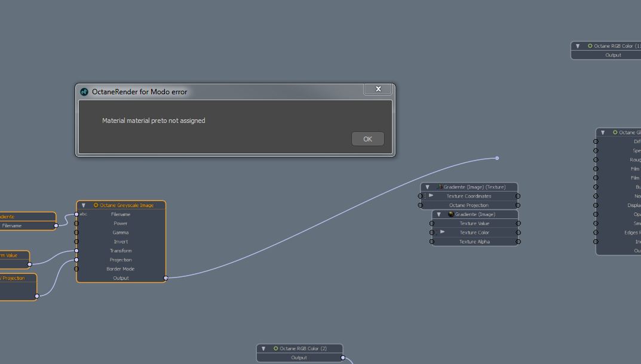Close the OctaneRender for Modo error dialog

click(378, 89)
